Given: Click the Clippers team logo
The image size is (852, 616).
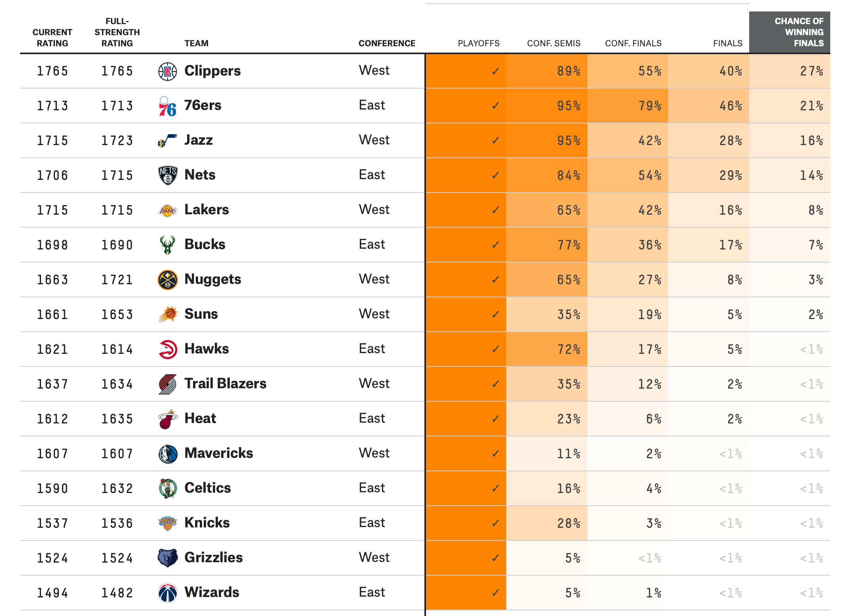Looking at the screenshot, I should click(x=167, y=72).
